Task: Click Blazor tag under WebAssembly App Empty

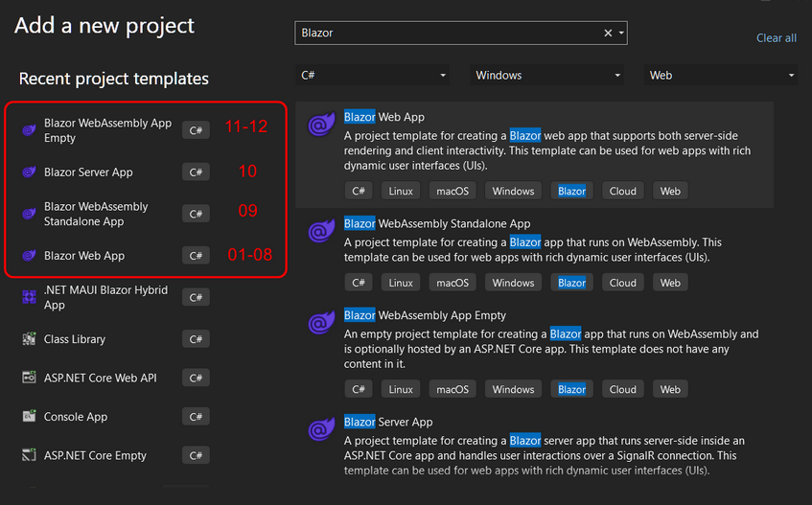Action: pos(571,389)
